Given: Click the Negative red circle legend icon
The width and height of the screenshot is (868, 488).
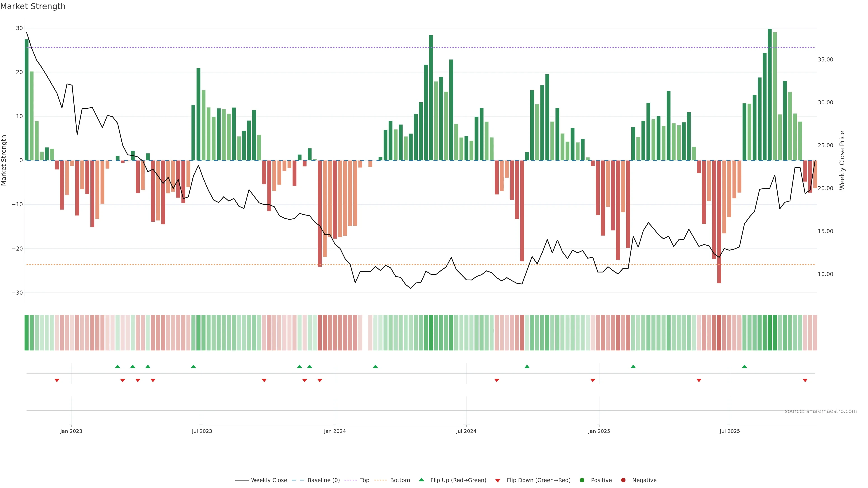Looking at the screenshot, I should click(x=623, y=480).
